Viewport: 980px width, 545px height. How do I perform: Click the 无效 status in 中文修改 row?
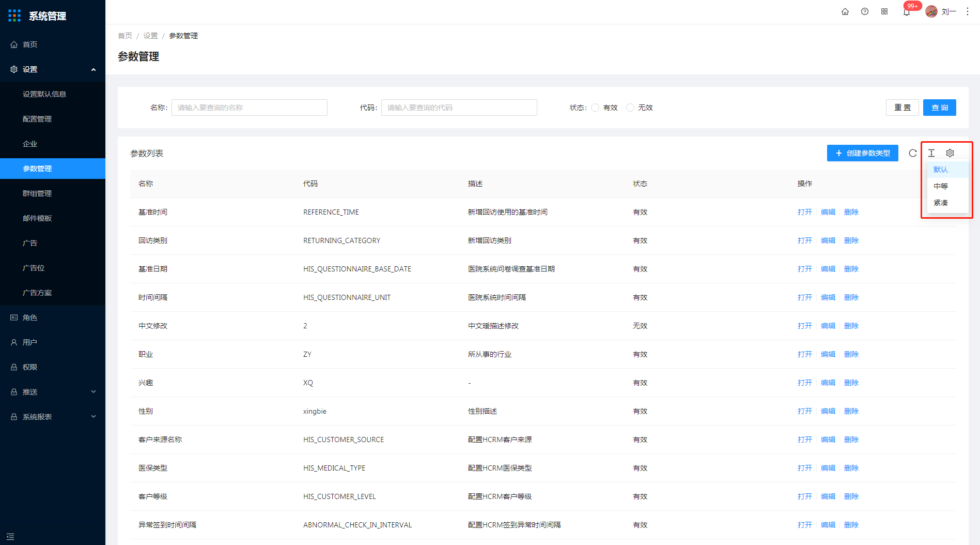[x=640, y=326]
